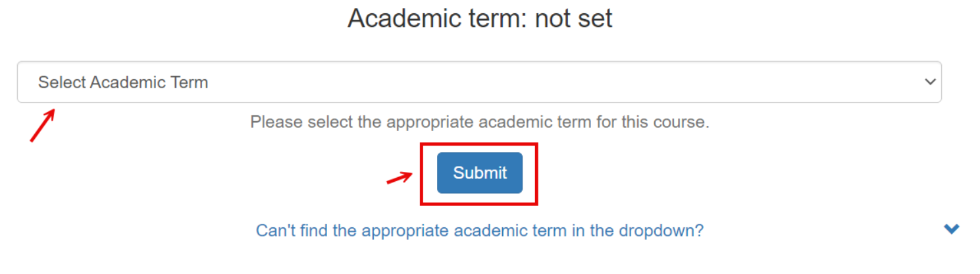
Task: Click the red arrow pointing at the dropdown
Action: (42, 126)
